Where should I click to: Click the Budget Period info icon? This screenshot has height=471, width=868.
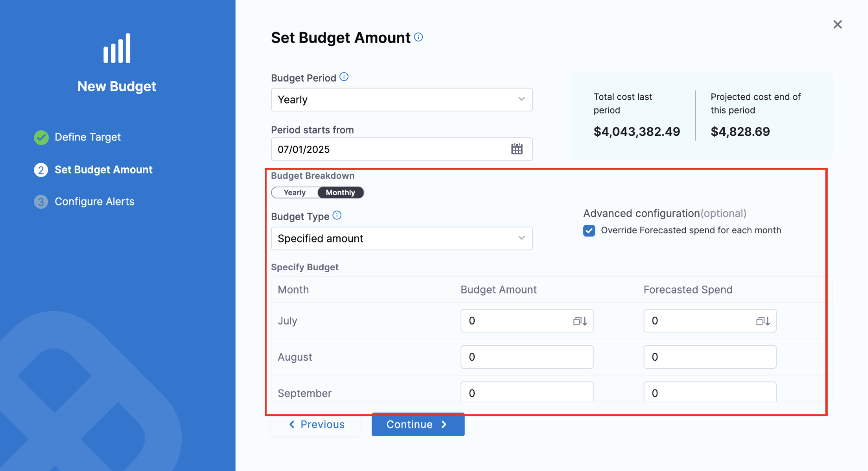pos(344,77)
